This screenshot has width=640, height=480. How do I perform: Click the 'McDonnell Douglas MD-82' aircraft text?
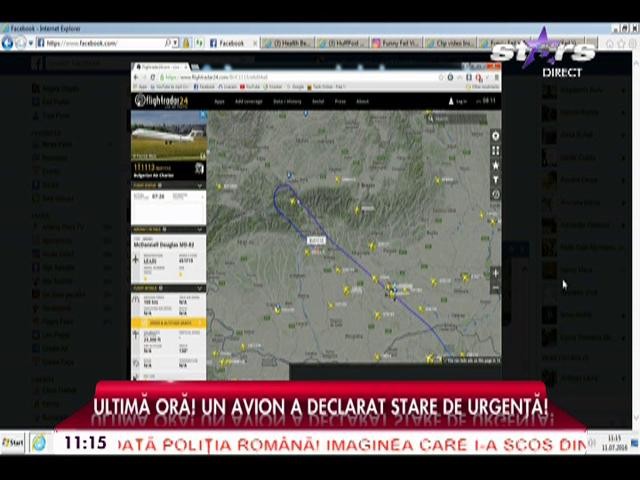click(164, 245)
